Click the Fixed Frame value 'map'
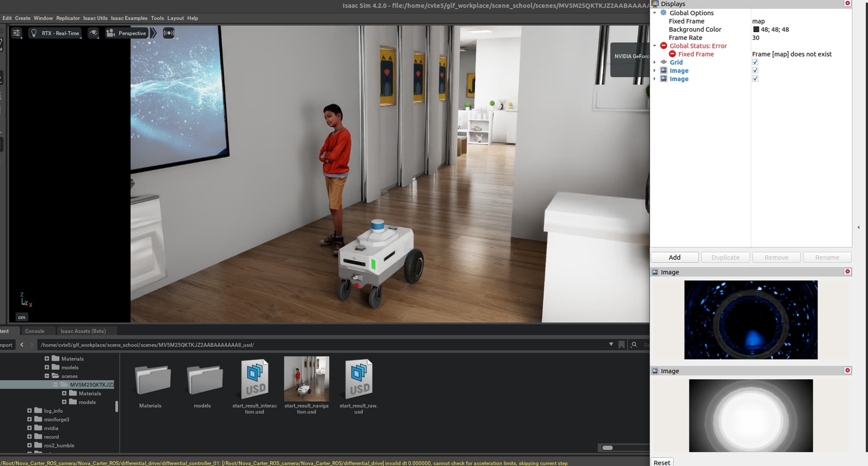The image size is (868, 466). click(758, 21)
